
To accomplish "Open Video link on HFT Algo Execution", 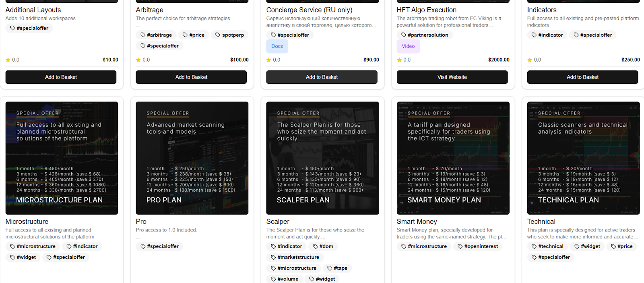I will tap(408, 46).
